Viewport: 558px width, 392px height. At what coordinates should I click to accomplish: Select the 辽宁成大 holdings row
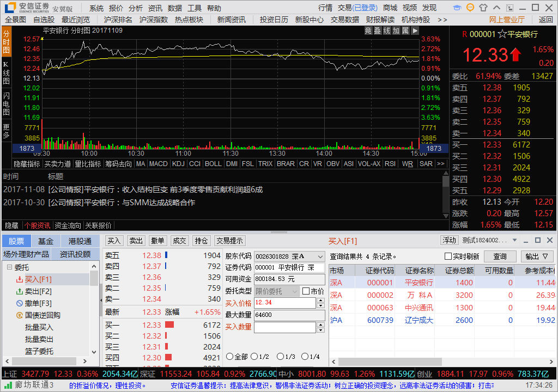pyautogui.click(x=442, y=320)
